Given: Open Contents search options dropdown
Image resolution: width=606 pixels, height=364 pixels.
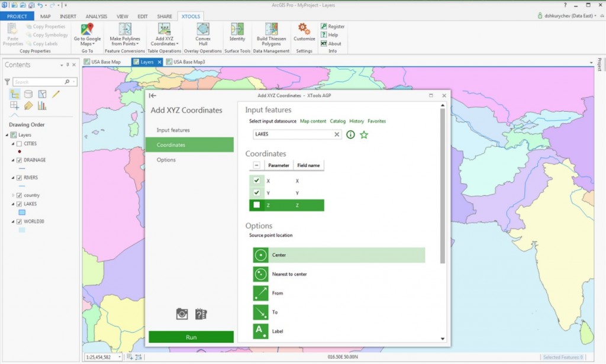Looking at the screenshot, I should pyautogui.click(x=74, y=82).
